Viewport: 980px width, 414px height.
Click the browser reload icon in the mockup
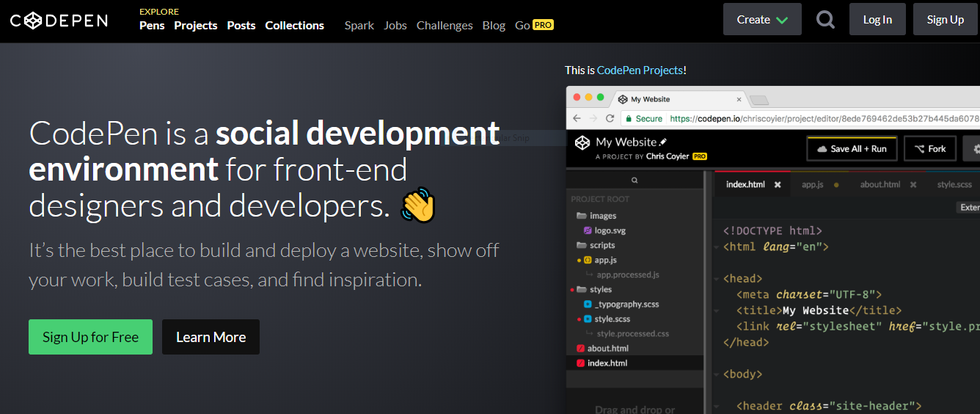pos(610,118)
